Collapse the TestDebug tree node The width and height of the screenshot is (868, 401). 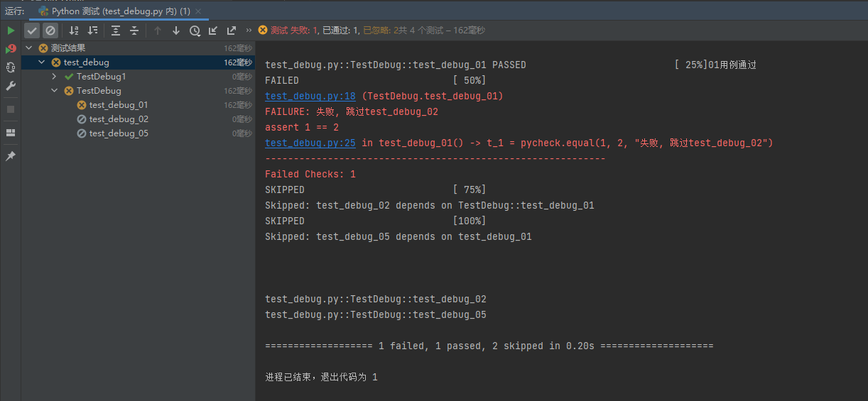55,91
